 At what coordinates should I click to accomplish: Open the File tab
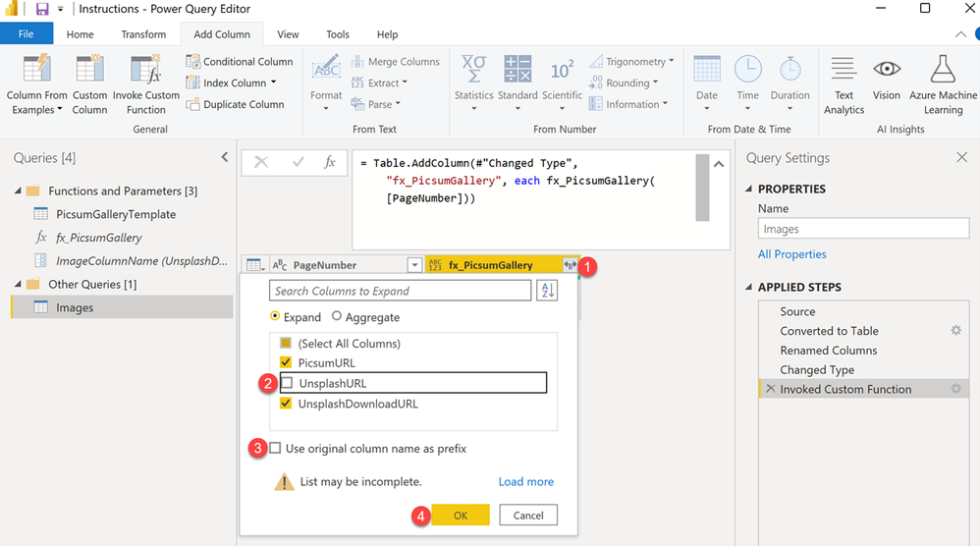[x=27, y=33]
